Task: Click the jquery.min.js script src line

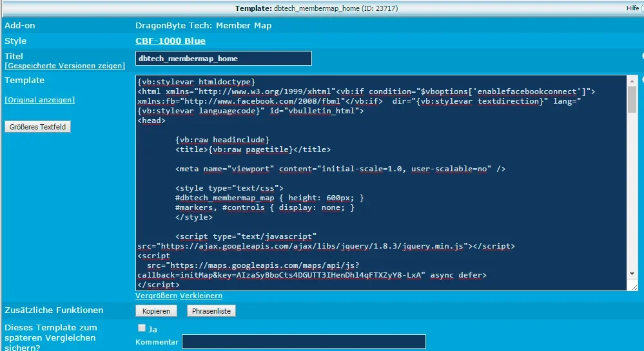Action: pos(326,246)
